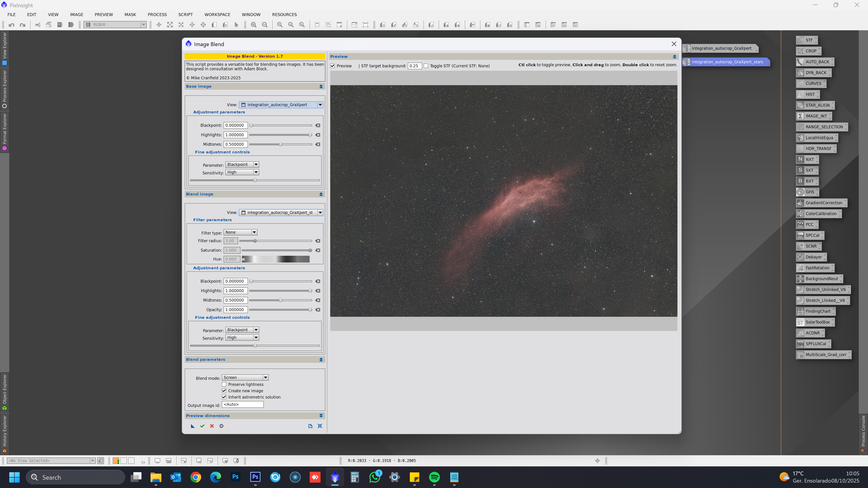This screenshot has width=868, height=488.
Task: Click the Opacity slider handle
Action: [x=310, y=310]
